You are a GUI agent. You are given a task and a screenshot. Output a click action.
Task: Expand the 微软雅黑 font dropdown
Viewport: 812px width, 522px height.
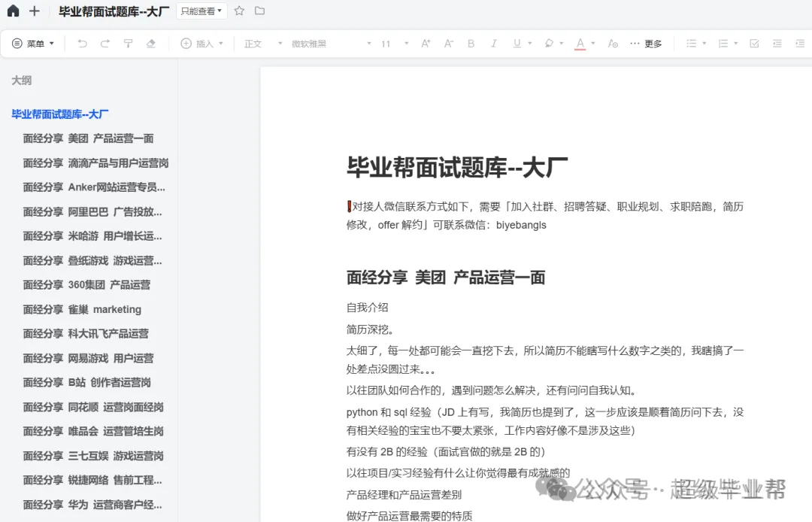331,44
